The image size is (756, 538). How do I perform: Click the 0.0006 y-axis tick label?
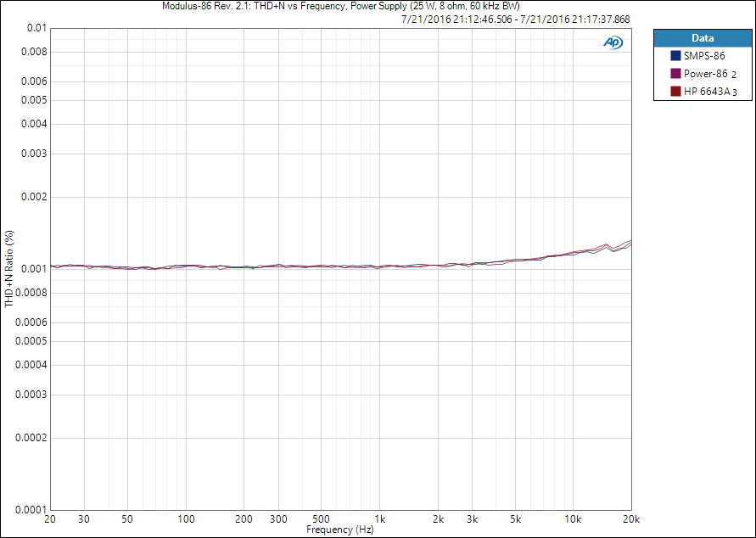pos(32,322)
